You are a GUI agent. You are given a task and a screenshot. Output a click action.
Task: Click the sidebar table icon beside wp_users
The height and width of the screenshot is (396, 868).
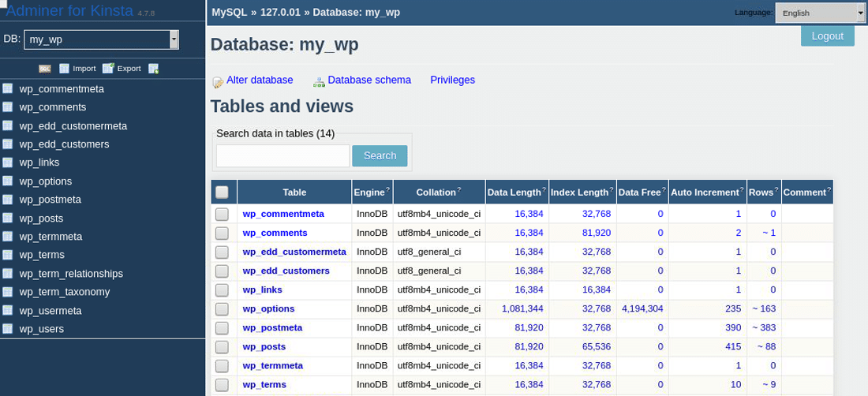(8, 328)
